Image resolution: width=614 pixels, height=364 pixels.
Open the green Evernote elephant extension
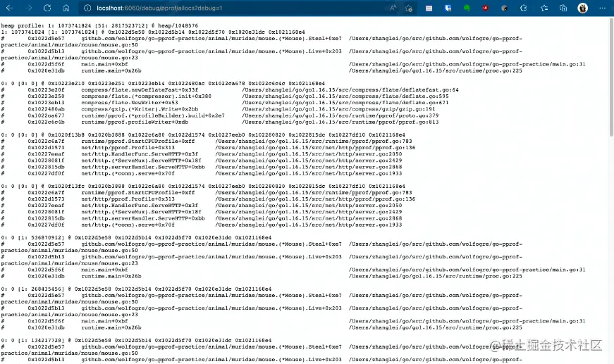coord(467,8)
